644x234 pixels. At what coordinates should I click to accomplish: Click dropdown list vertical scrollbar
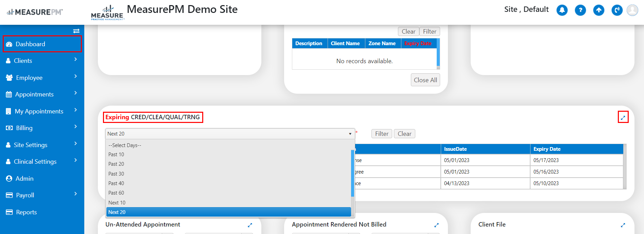352,173
